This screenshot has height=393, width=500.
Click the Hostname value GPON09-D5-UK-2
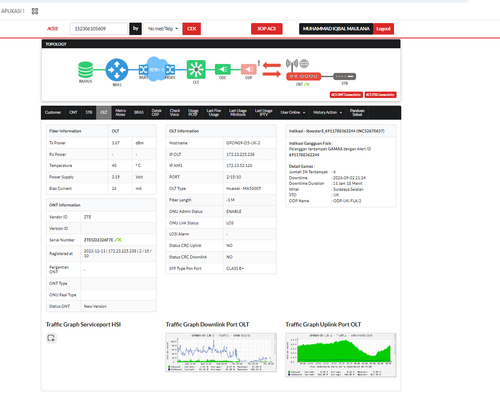[243, 143]
